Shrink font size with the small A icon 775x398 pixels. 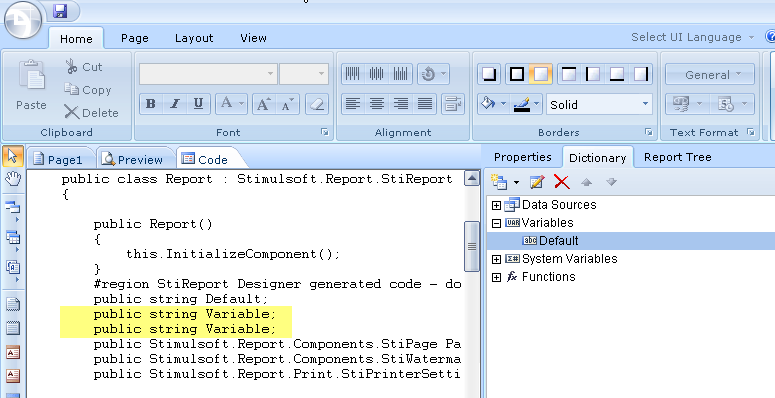pyautogui.click(x=287, y=104)
